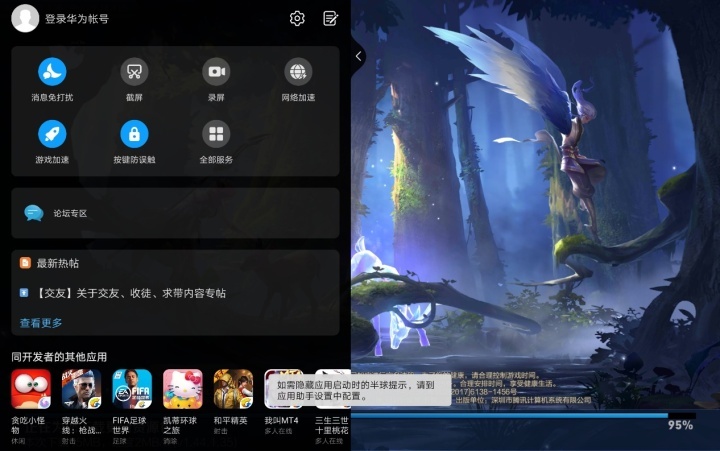Click the 和平精英 app name text
This screenshot has height=451, width=720.
coord(231,420)
